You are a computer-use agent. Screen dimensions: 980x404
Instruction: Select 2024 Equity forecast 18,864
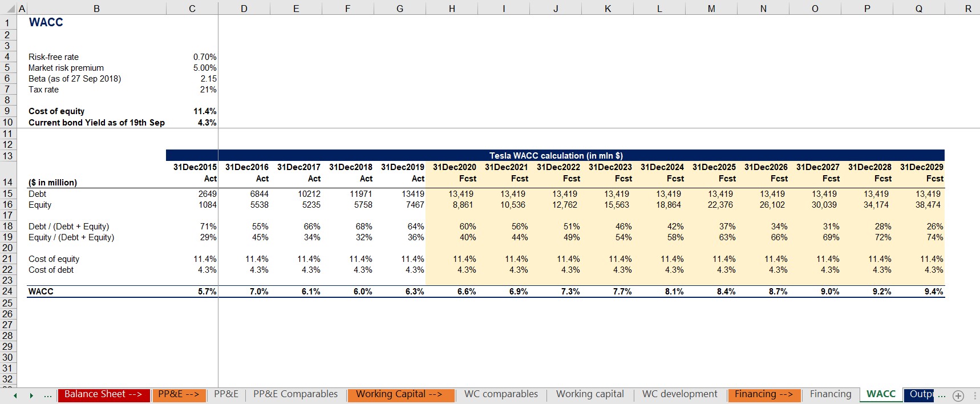[x=668, y=205]
